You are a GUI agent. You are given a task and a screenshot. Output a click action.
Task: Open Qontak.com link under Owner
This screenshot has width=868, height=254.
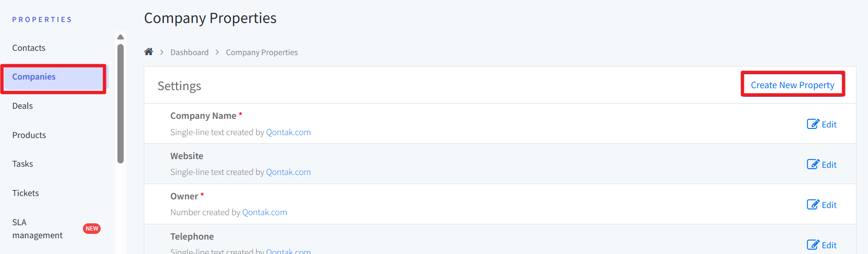pyautogui.click(x=264, y=212)
